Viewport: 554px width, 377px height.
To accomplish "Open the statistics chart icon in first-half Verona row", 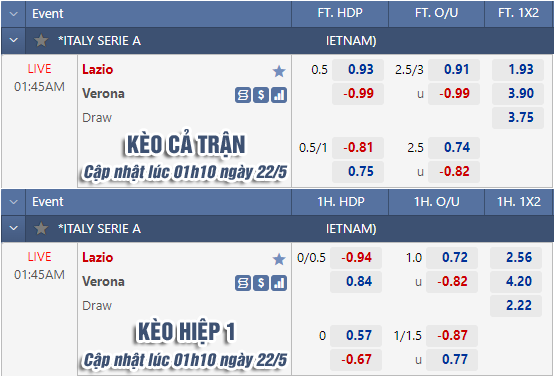I will pyautogui.click(x=279, y=283).
